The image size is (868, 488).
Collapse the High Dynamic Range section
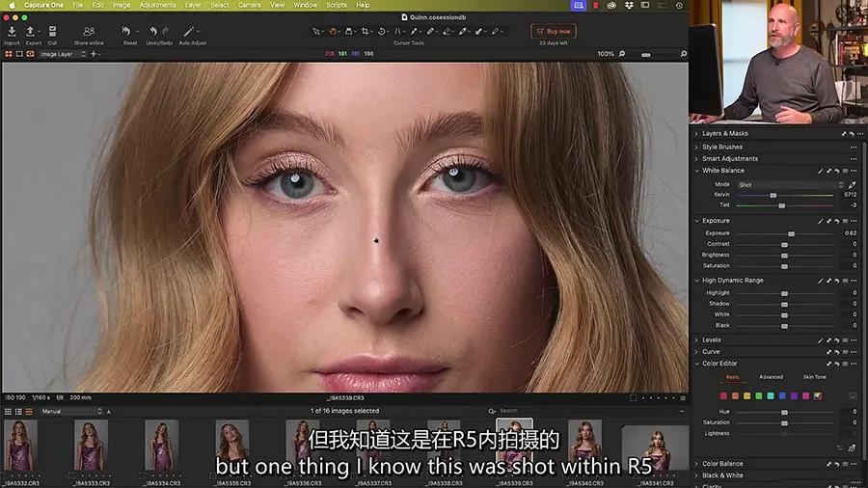(x=696, y=281)
